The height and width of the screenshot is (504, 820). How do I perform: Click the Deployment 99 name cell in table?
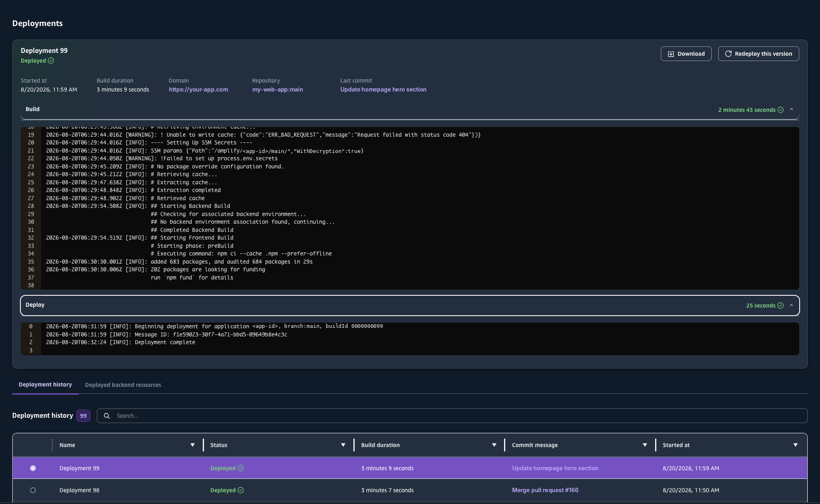[x=79, y=468]
